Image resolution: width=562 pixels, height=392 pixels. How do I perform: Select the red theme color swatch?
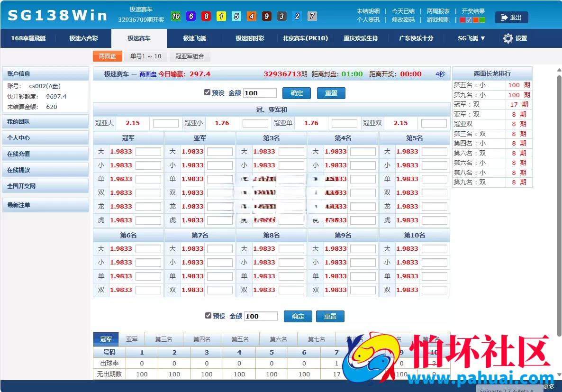pos(462,20)
